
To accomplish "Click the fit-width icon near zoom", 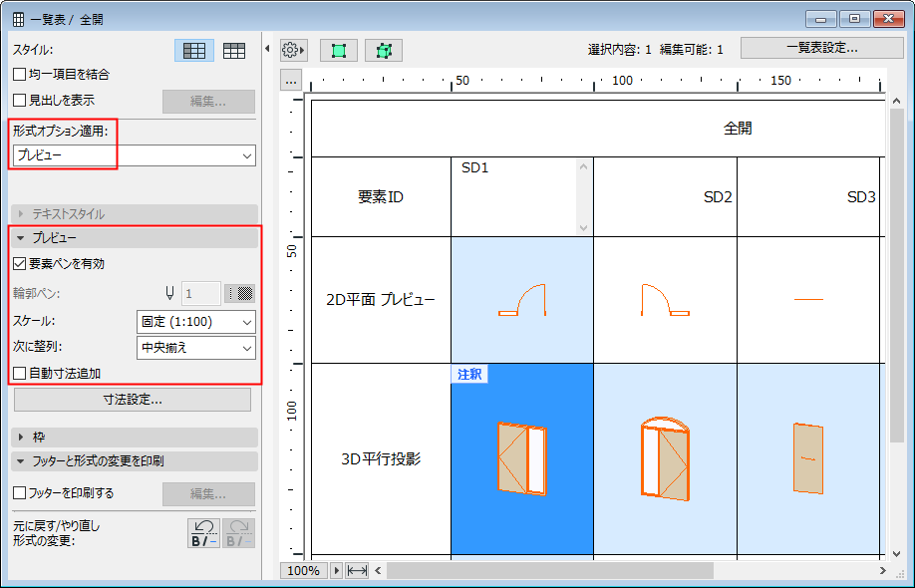I will point(357,570).
